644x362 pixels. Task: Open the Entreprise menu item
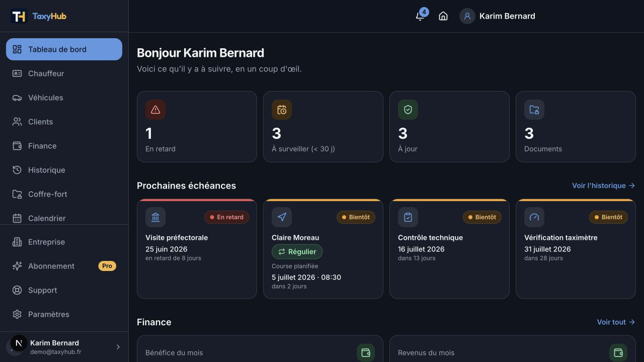[x=64, y=242]
